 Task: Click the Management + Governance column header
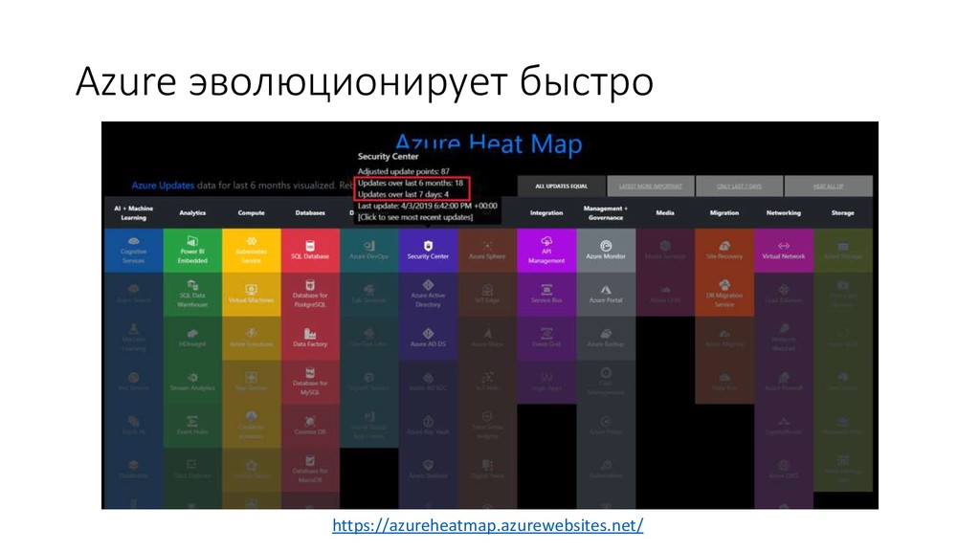coord(606,213)
